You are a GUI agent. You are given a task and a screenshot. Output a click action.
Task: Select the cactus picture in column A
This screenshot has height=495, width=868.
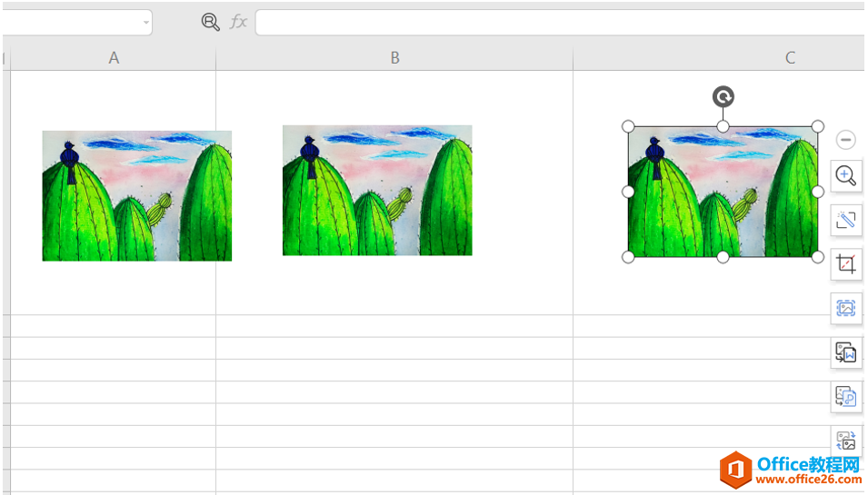coord(136,196)
